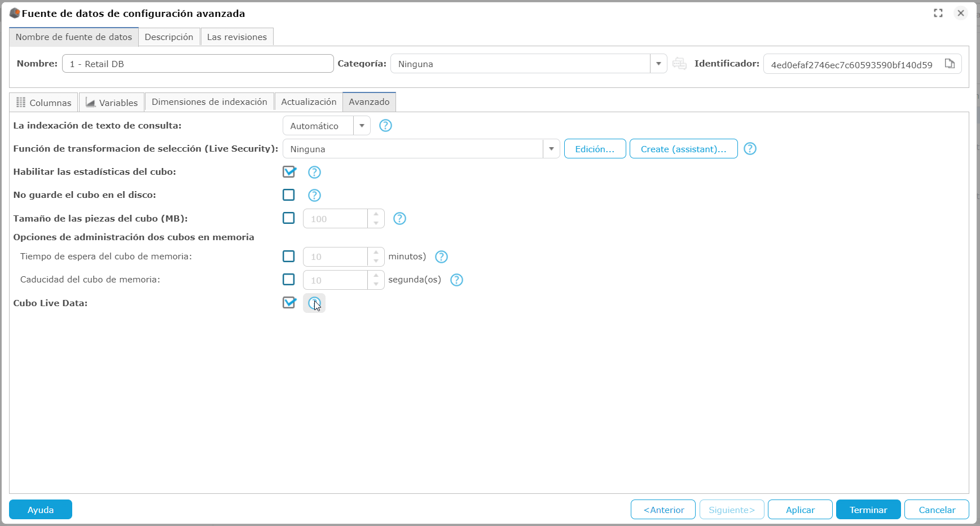Open the 'Descripción' tab
The height and width of the screenshot is (526, 980).
(169, 37)
